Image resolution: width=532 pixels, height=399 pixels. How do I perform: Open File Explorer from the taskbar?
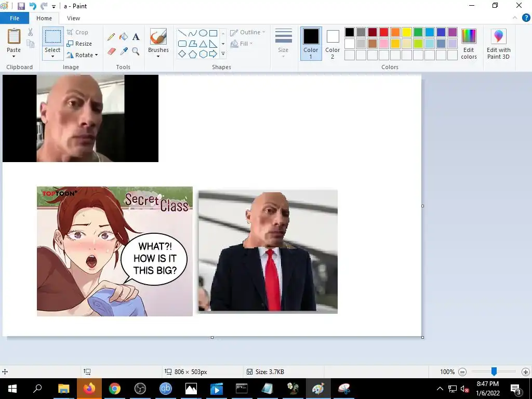[63, 389]
